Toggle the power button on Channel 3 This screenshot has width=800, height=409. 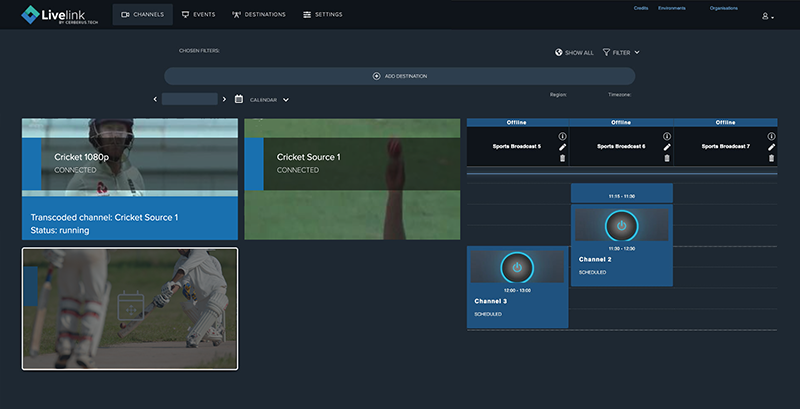517,267
